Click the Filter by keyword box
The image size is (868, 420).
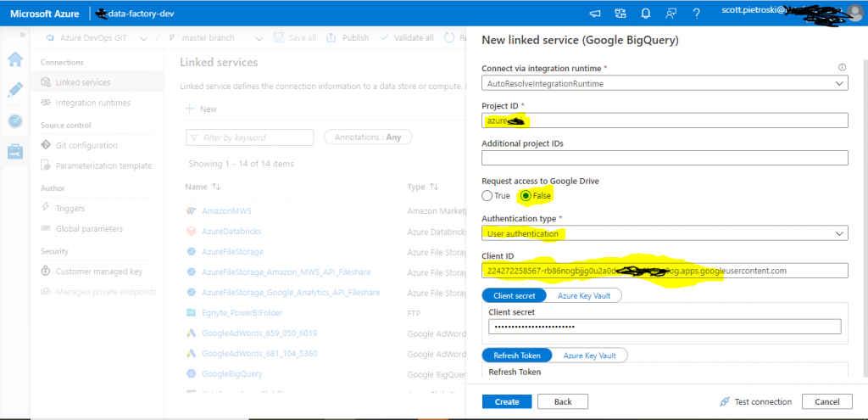pos(250,137)
